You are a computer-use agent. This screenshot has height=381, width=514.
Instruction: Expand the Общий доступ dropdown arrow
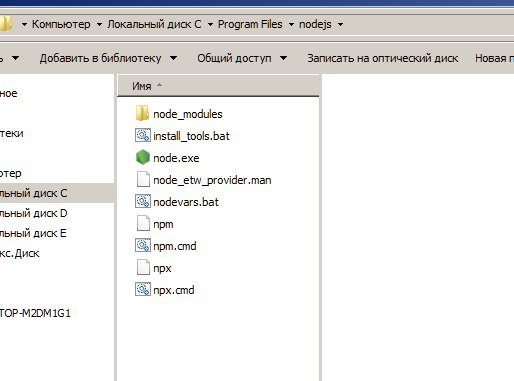coord(283,58)
